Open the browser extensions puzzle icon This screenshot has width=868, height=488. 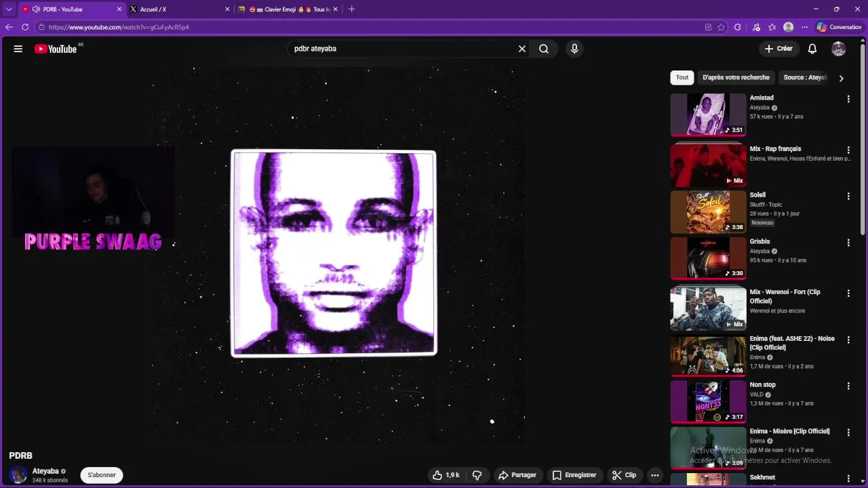tap(738, 27)
